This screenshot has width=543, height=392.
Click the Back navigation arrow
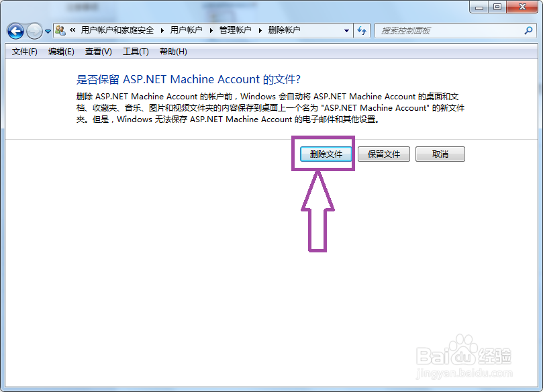tap(15, 31)
